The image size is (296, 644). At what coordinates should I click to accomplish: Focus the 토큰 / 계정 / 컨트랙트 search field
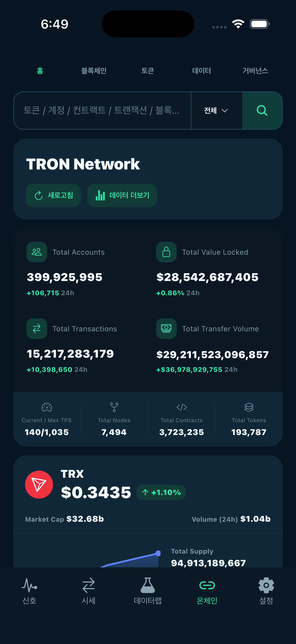point(102,110)
